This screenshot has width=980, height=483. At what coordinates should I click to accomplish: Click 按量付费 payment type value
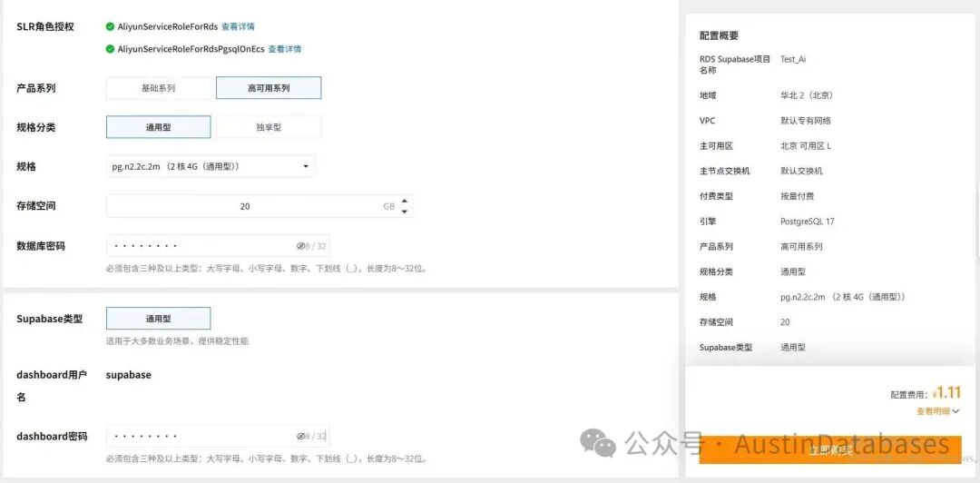797,196
